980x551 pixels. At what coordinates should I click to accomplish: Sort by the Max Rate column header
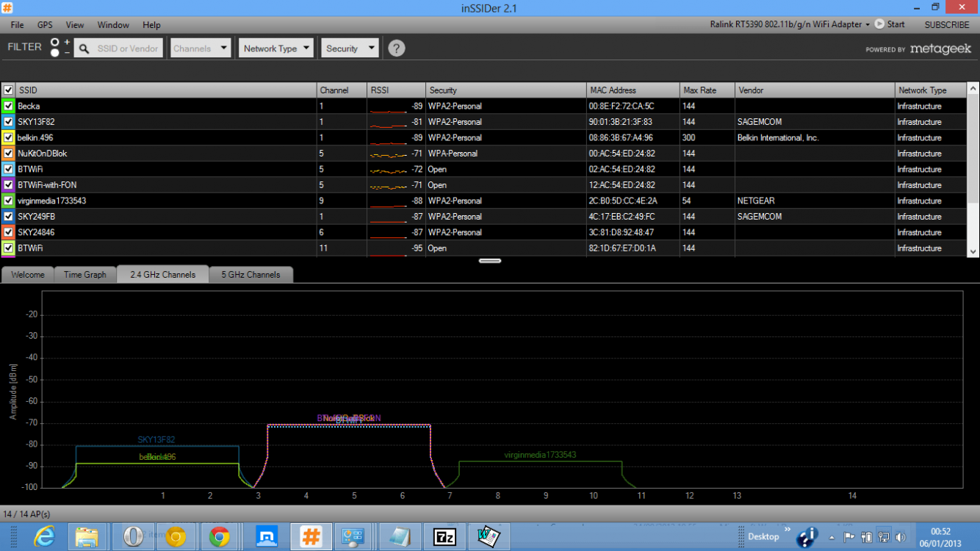(707, 90)
